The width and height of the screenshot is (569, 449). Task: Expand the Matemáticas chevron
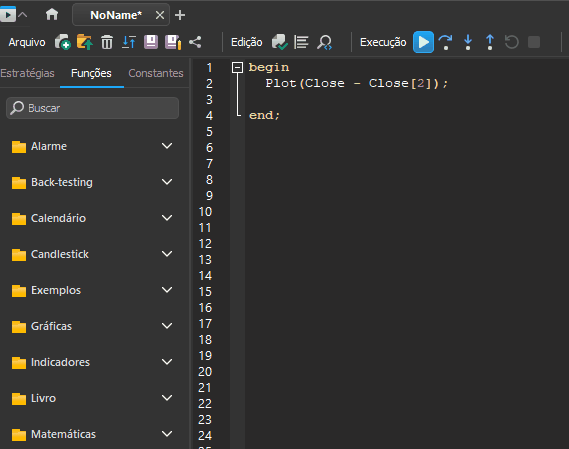pos(167,433)
